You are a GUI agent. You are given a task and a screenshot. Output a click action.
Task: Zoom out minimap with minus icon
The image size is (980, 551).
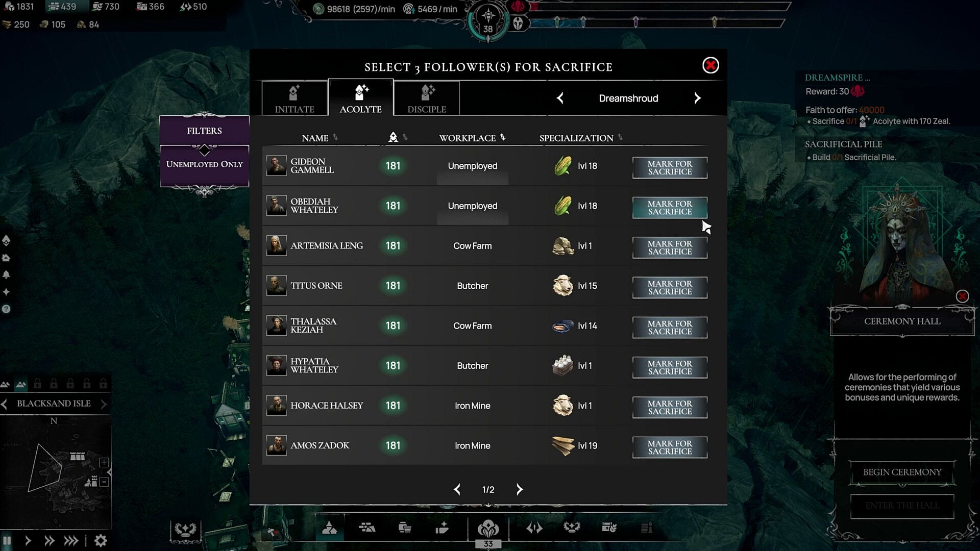click(x=104, y=482)
